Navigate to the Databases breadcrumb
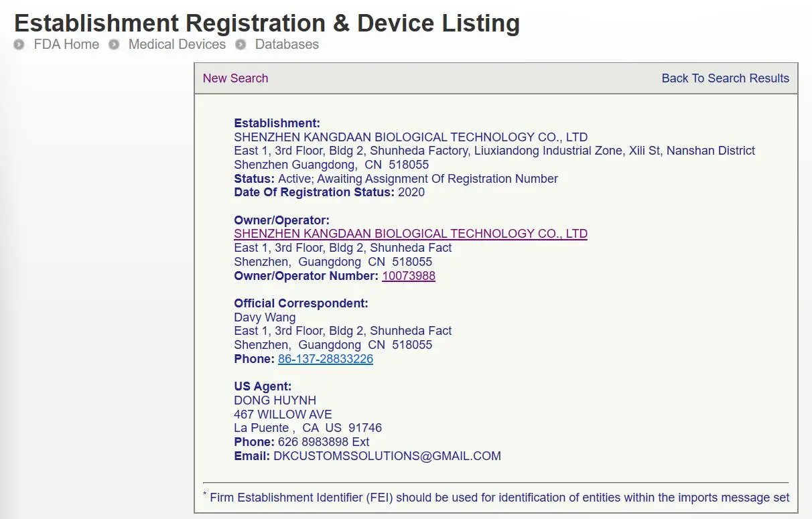Viewport: 812px width, 519px height. (287, 45)
